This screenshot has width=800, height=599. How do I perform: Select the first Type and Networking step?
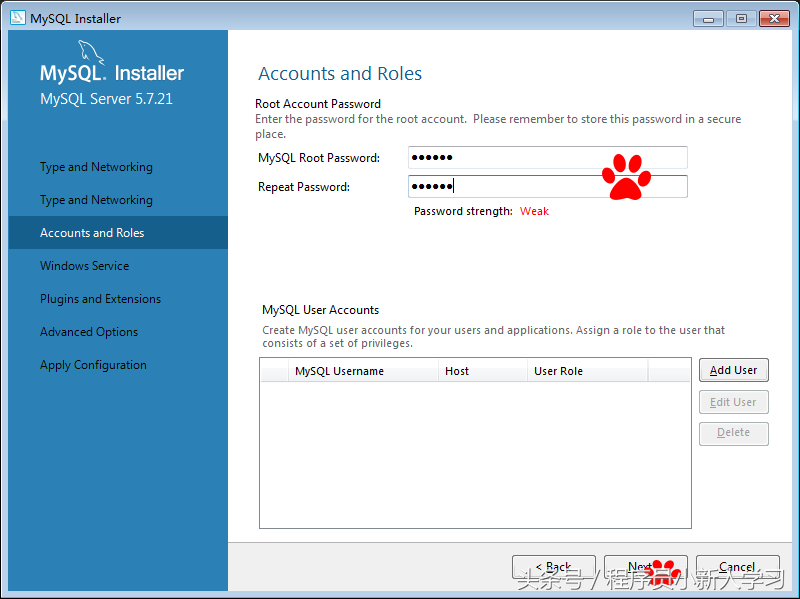pyautogui.click(x=95, y=166)
